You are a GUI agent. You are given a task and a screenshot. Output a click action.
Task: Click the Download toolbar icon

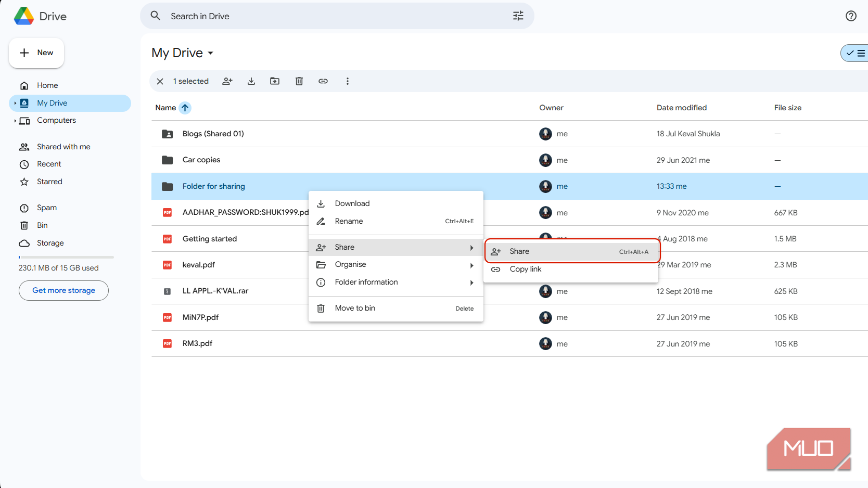coord(251,81)
